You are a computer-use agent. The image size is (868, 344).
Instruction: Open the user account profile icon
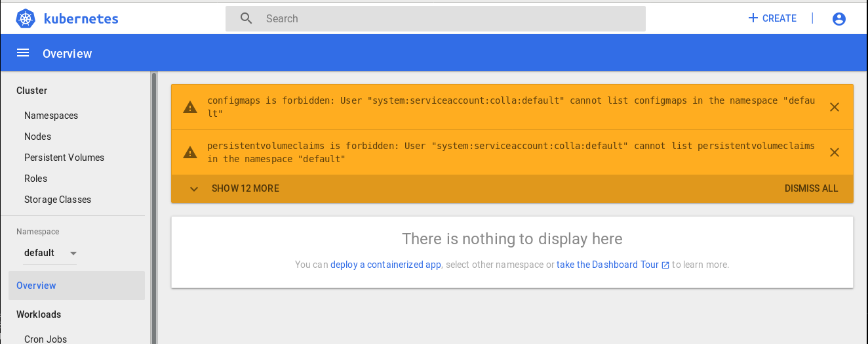tap(839, 19)
